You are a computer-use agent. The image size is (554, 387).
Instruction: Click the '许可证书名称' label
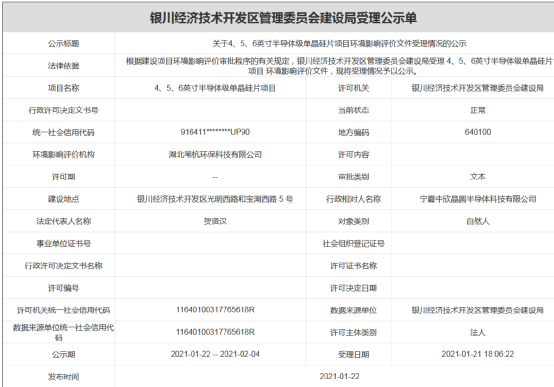coord(354,266)
